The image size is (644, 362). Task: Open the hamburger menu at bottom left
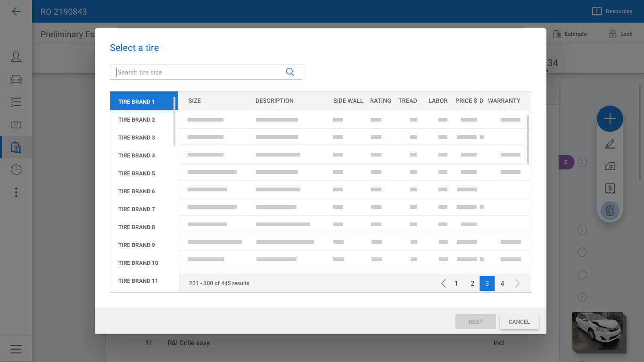point(16,349)
